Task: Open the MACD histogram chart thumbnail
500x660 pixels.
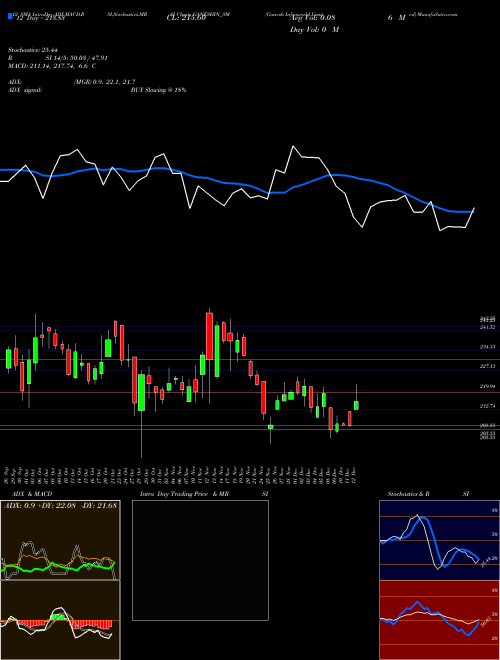Action: coord(60,620)
